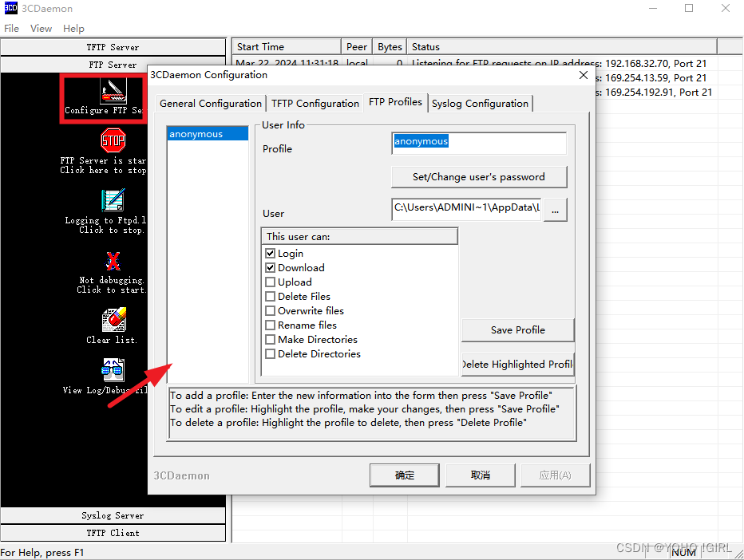The width and height of the screenshot is (744, 560).
Task: Expand the TFTP Client panel
Action: pos(113,533)
